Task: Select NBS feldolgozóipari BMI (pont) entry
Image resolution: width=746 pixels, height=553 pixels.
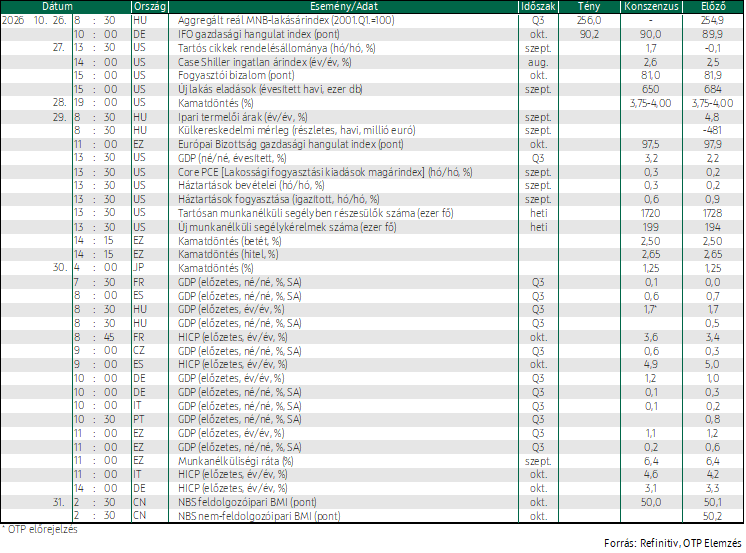Action: 247,502
